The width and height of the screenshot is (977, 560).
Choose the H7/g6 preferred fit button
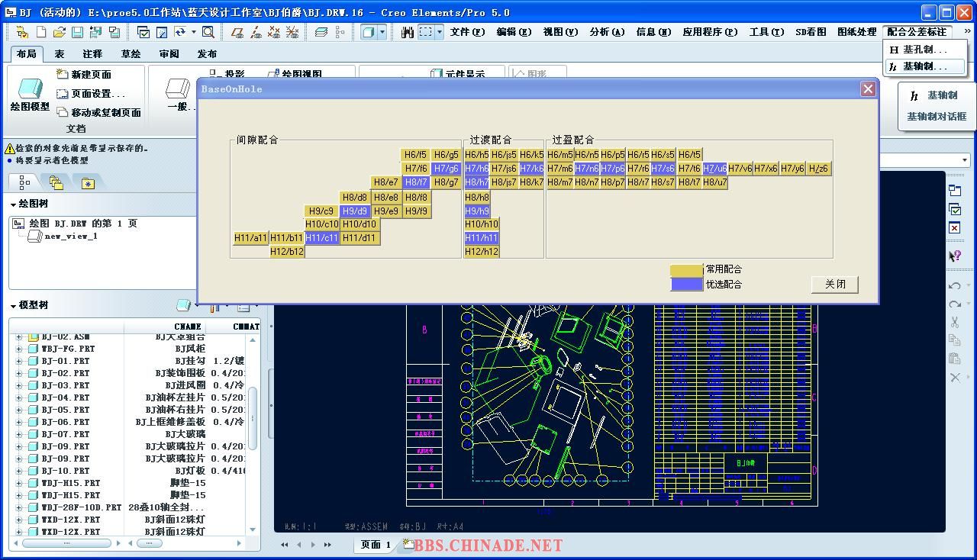click(446, 169)
